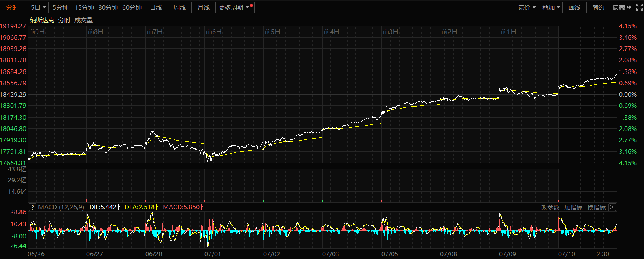Open the 竞价 dropdown

click(x=527, y=7)
